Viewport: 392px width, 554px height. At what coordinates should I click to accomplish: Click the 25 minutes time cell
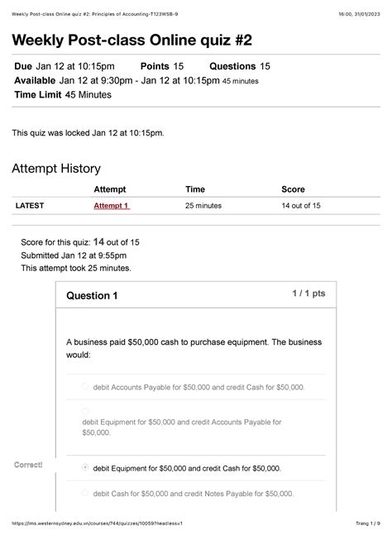tap(203, 206)
